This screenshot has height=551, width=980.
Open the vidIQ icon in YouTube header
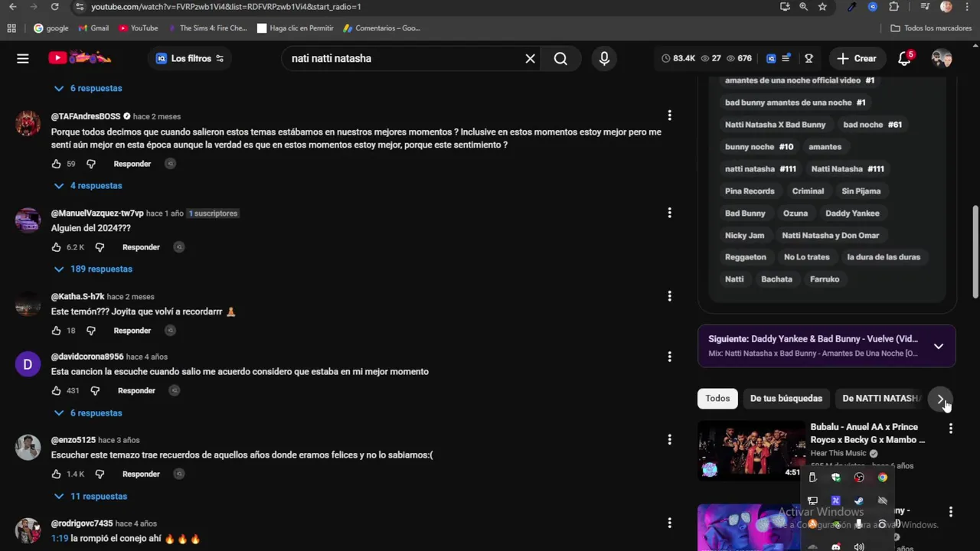771,58
